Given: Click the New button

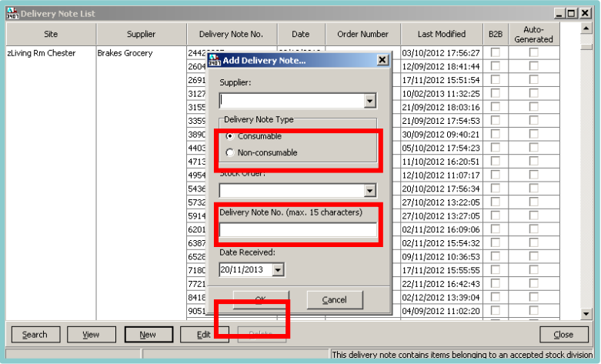Looking at the screenshot, I should click(x=148, y=335).
